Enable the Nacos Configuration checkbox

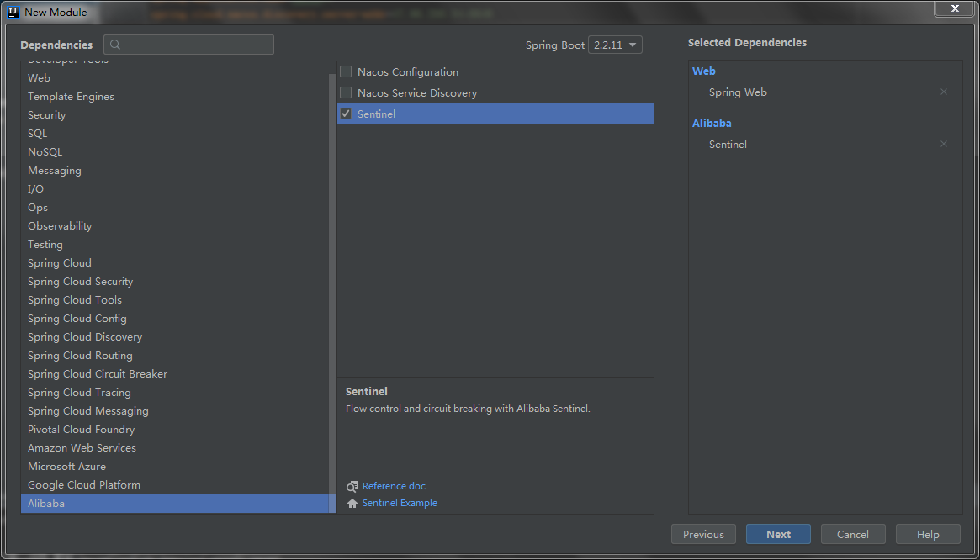pyautogui.click(x=346, y=71)
